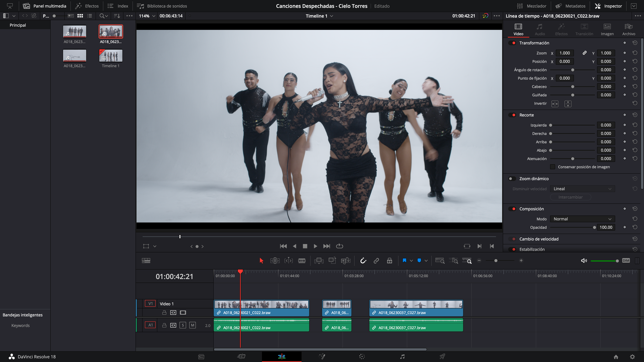Screen dimensions: 644x362
Task: Toggle the Loop playback button
Action: click(339, 246)
